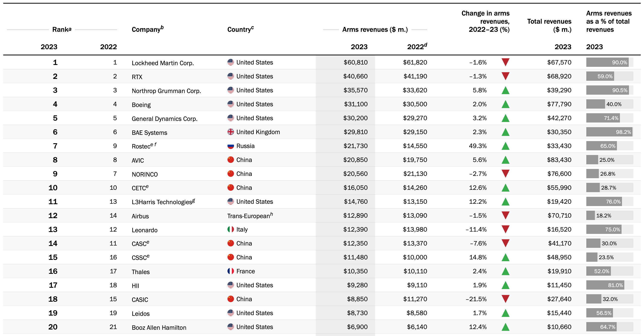The height and width of the screenshot is (336, 644).
Task: Click the US flag for Booz Allen Hamilton
Action: tap(230, 327)
